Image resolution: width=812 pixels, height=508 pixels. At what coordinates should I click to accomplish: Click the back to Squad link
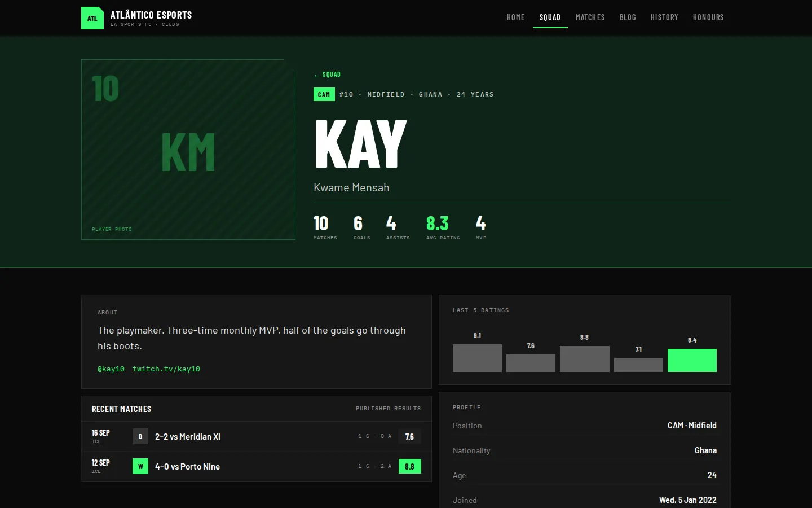(327, 75)
